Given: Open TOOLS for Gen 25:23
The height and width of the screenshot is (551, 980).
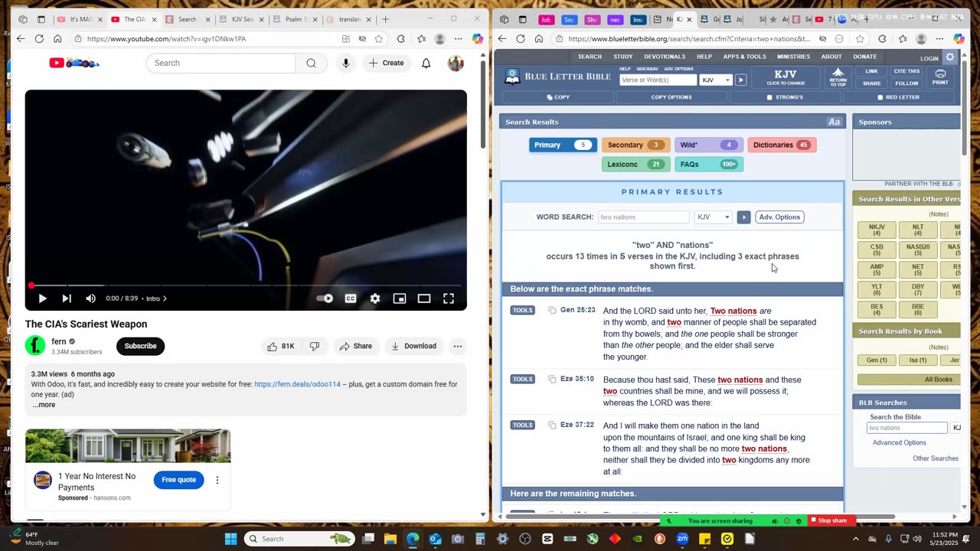Looking at the screenshot, I should click(x=522, y=311).
